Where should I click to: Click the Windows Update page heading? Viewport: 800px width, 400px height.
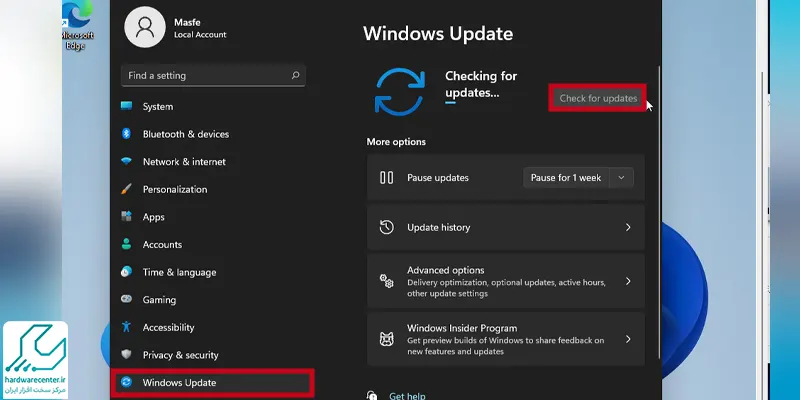(438, 34)
